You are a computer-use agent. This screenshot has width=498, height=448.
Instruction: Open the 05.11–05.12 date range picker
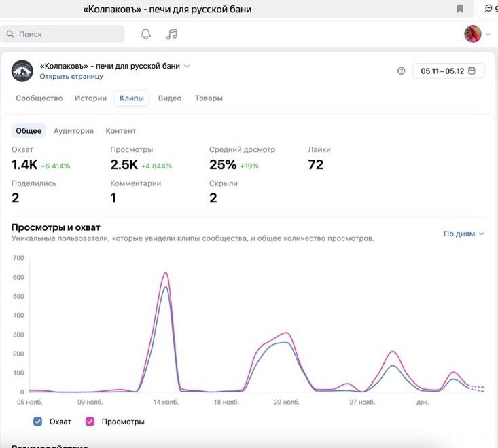coord(448,71)
